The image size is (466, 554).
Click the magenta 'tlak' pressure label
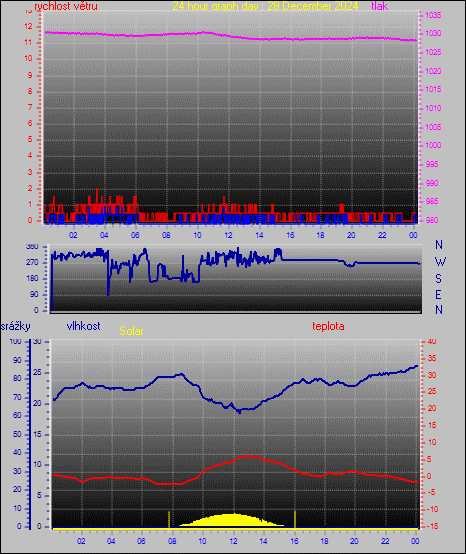coord(380,6)
